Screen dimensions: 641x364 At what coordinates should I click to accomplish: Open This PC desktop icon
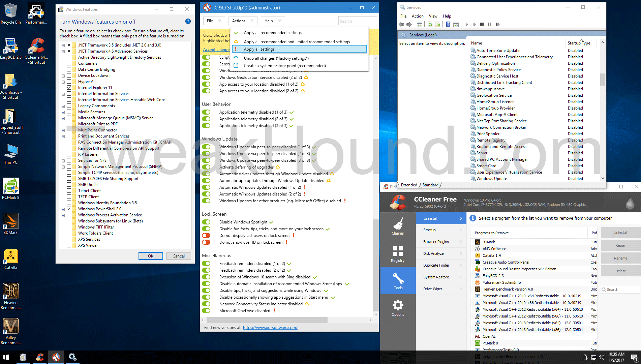coord(11,154)
